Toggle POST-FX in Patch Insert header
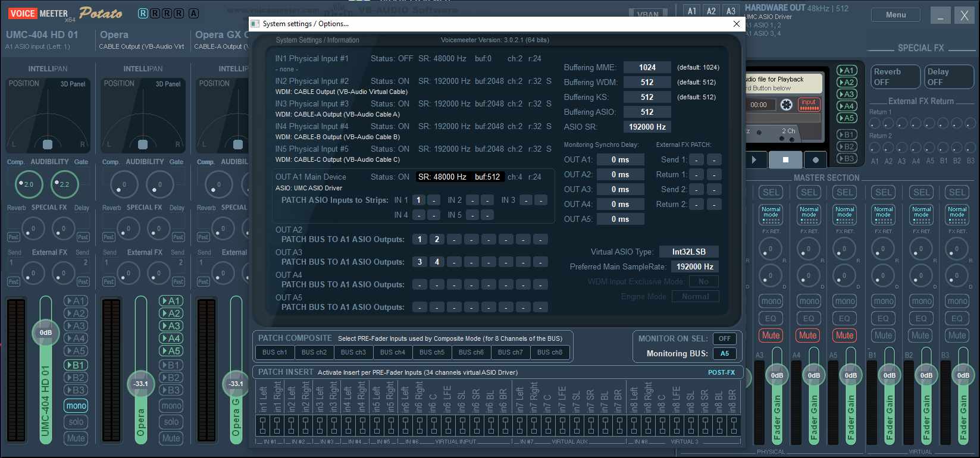This screenshot has width=980, height=458. coord(721,372)
